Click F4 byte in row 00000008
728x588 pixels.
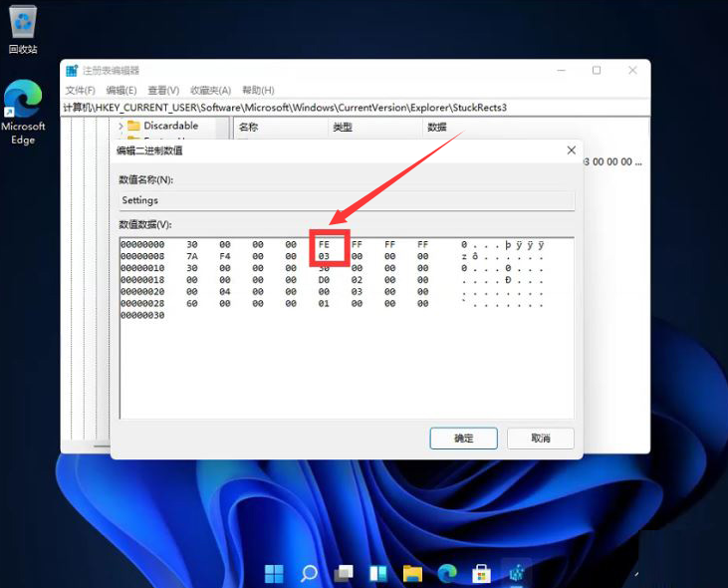click(x=225, y=256)
